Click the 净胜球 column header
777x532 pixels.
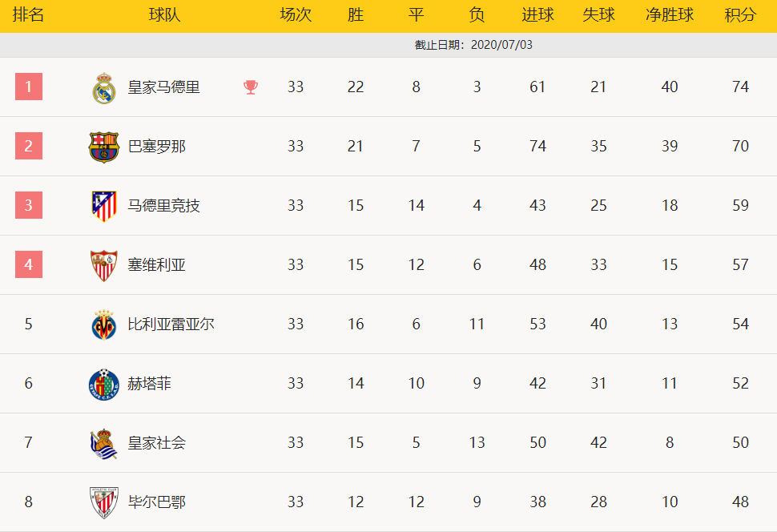click(x=670, y=15)
